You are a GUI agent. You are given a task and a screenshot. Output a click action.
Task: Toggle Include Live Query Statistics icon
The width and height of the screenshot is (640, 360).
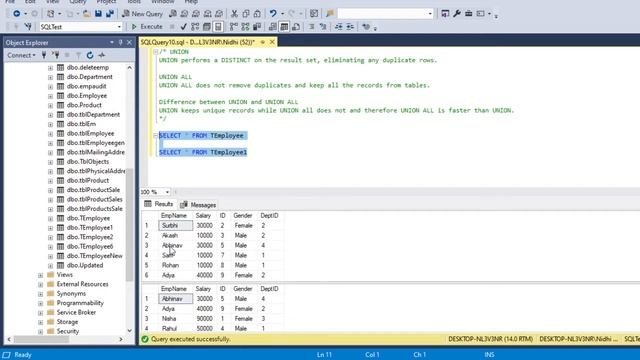245,27
